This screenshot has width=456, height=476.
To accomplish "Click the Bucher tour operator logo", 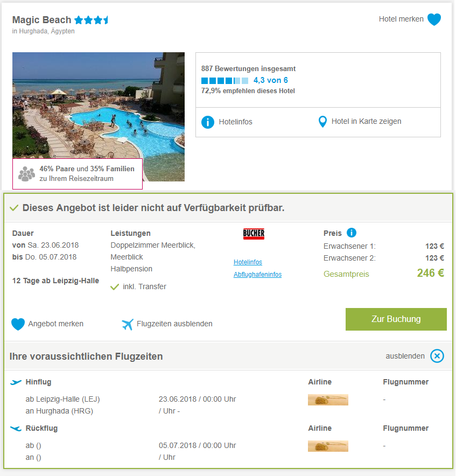I will [x=254, y=234].
